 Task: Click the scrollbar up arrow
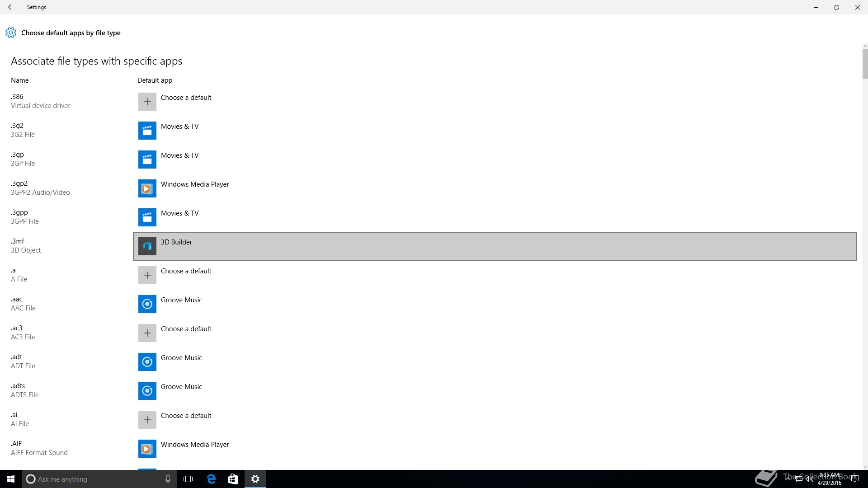coord(865,46)
